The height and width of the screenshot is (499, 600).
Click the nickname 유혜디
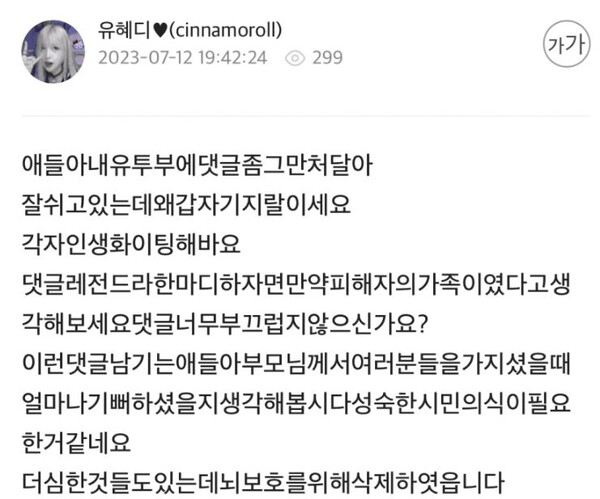pyautogui.click(x=124, y=30)
